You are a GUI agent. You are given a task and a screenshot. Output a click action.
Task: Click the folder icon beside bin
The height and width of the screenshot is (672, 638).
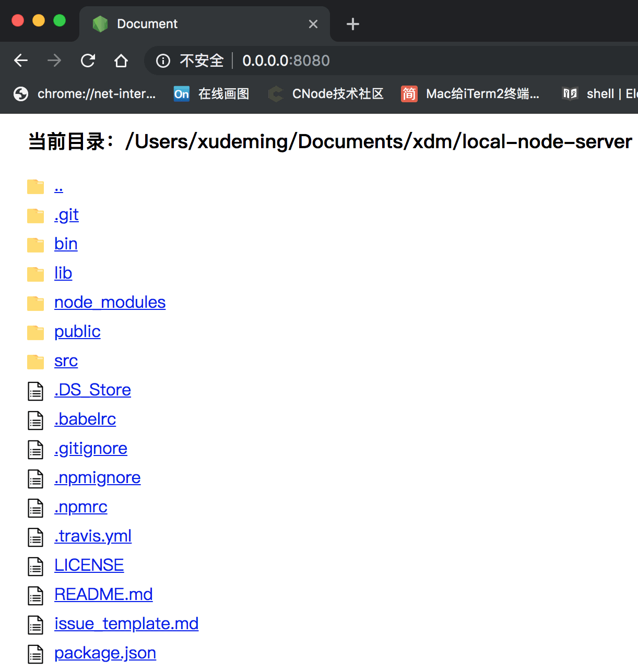coord(36,245)
